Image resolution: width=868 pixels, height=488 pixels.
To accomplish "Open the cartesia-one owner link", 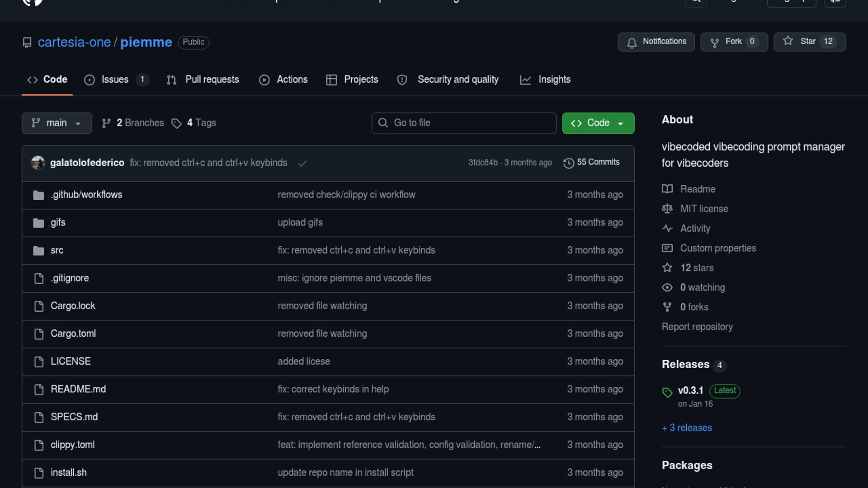I will (x=74, y=42).
